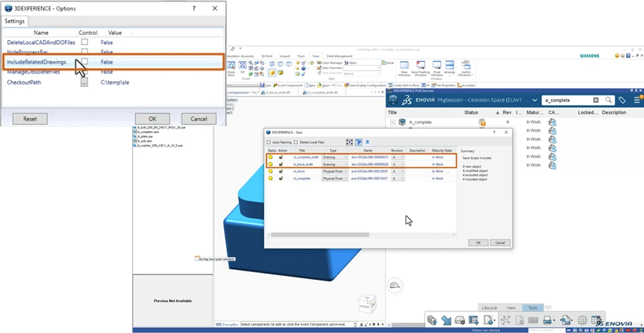Select the A_block_draft.dft document tab
This screenshot has height=333, width=644.
278,93
